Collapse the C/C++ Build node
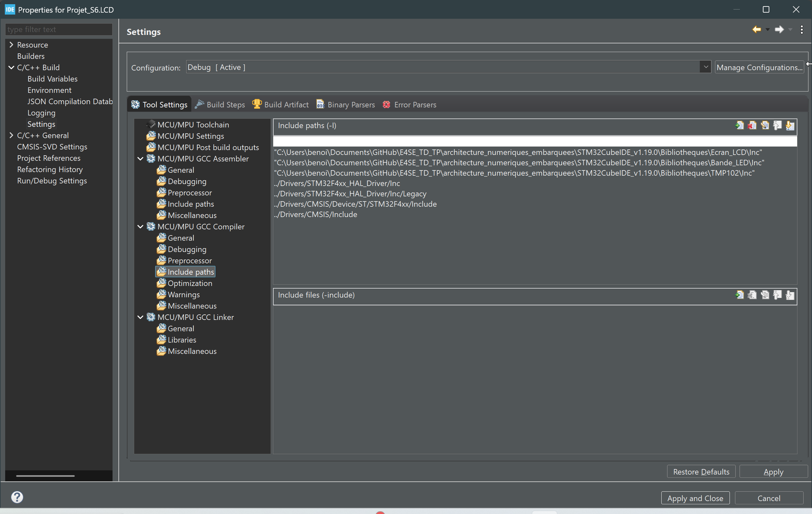Image resolution: width=812 pixels, height=514 pixels. tap(11, 68)
